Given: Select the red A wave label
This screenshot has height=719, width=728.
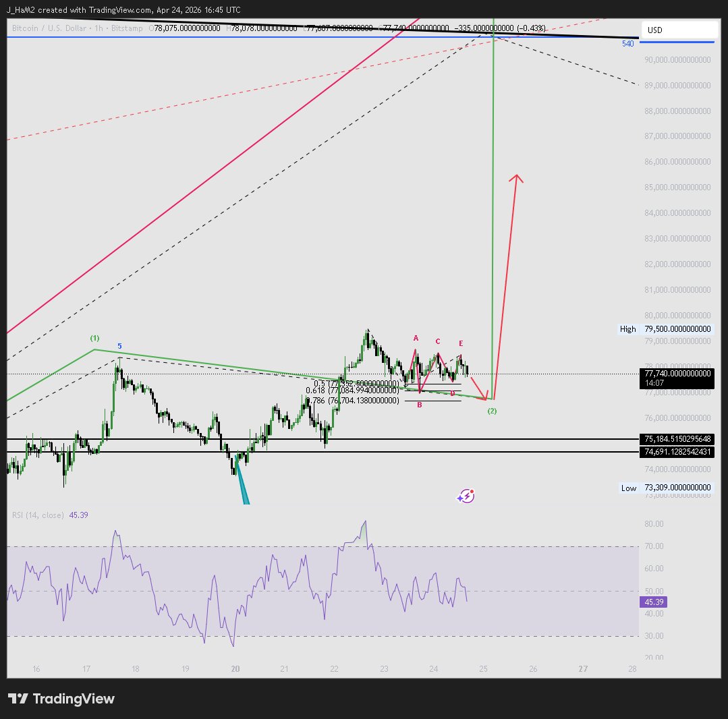Looking at the screenshot, I should coord(416,338).
